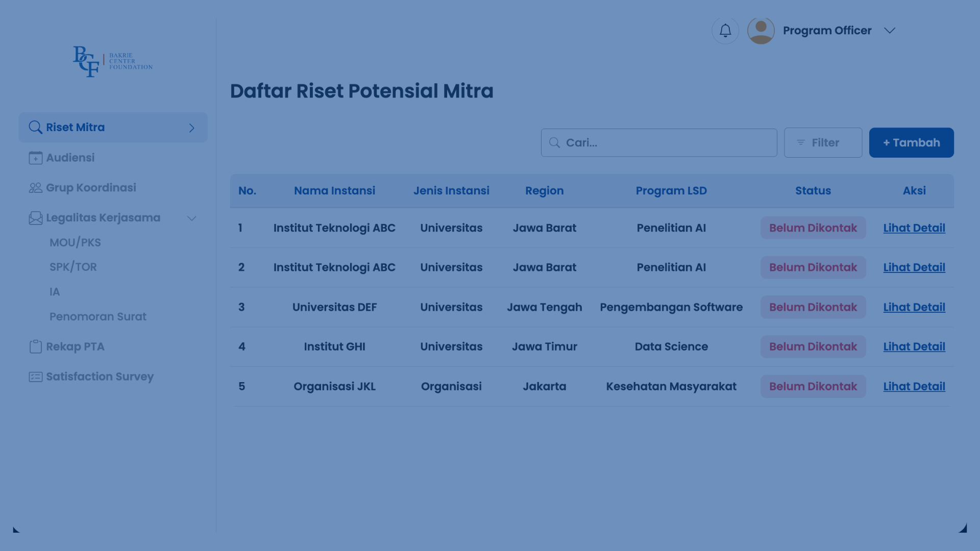
Task: Click the No. column header
Action: point(247,190)
